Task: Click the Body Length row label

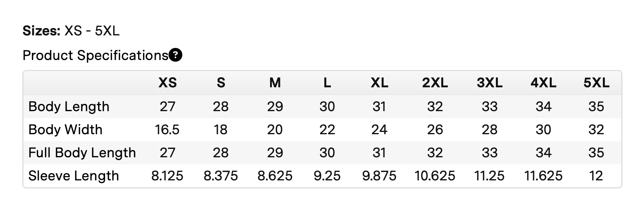Action: [x=69, y=107]
